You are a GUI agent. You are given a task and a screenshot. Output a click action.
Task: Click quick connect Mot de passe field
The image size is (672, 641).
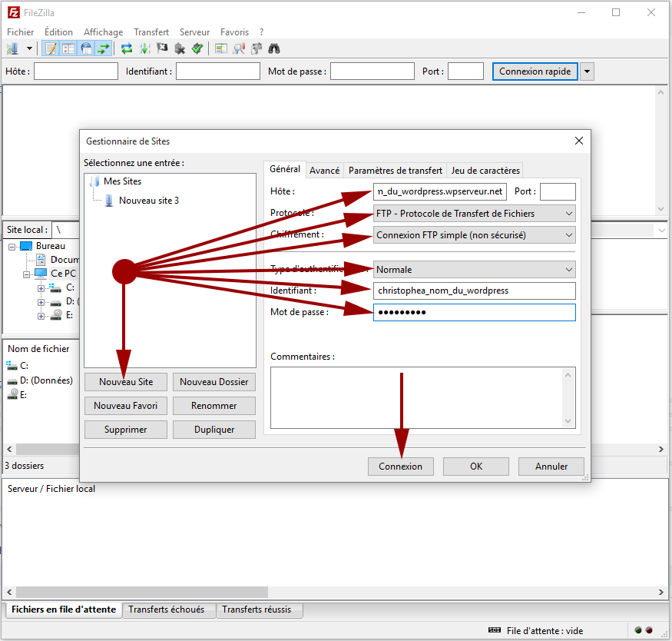click(372, 71)
